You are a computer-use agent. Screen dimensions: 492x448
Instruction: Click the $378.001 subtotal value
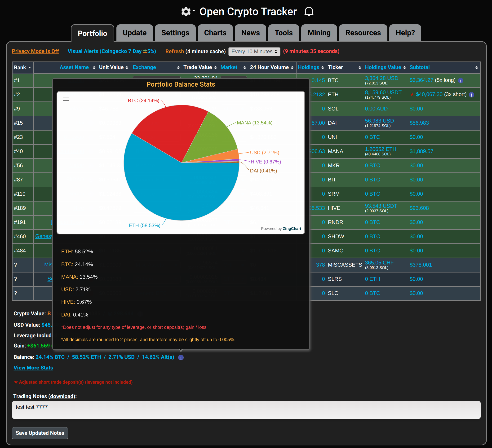(x=421, y=265)
